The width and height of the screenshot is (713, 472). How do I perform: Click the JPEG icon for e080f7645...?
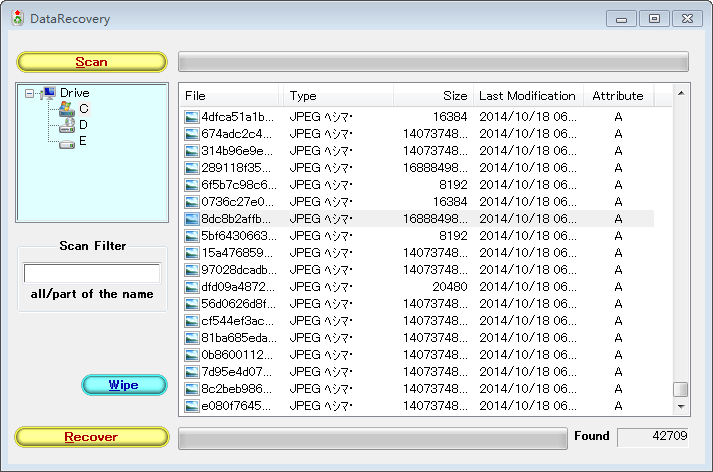[191, 406]
